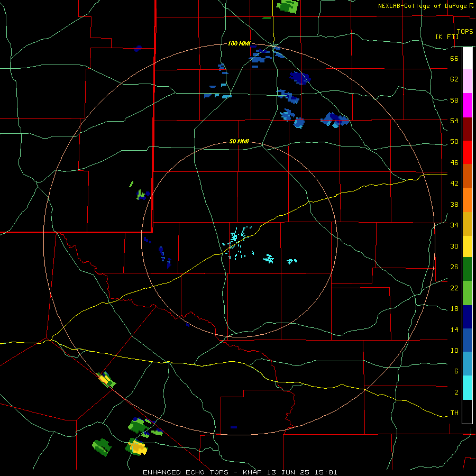This screenshot has height=476, width=476.
Task: Click the 46 value on the scale
Action: coord(454,163)
